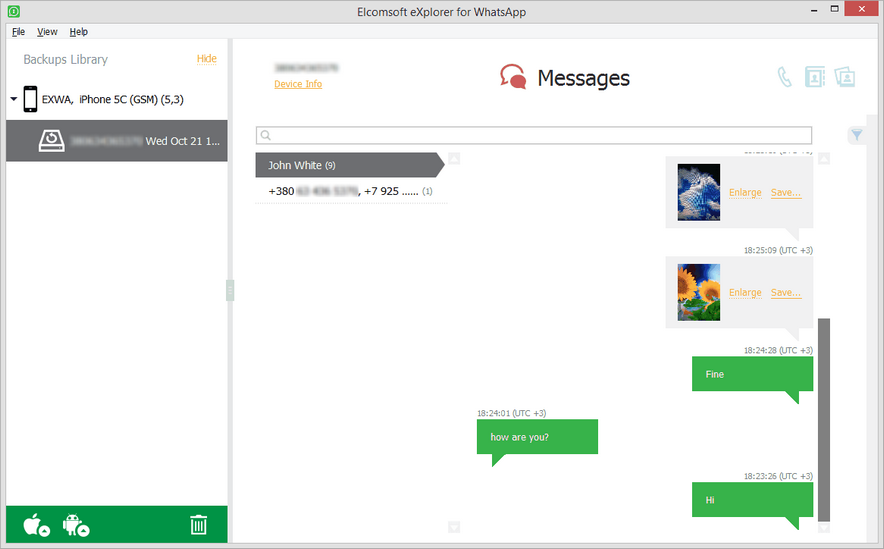Save the blue abstract image

coord(786,192)
